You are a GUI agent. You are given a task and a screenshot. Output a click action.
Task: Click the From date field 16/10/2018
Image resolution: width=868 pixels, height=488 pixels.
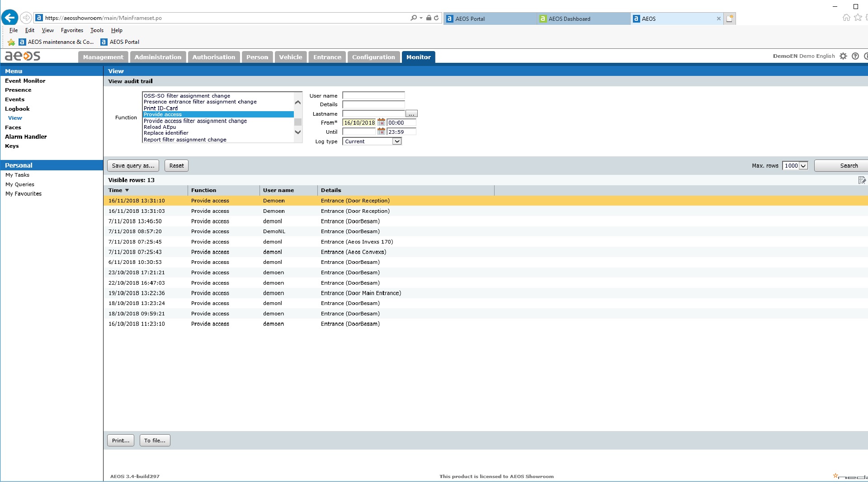click(359, 123)
